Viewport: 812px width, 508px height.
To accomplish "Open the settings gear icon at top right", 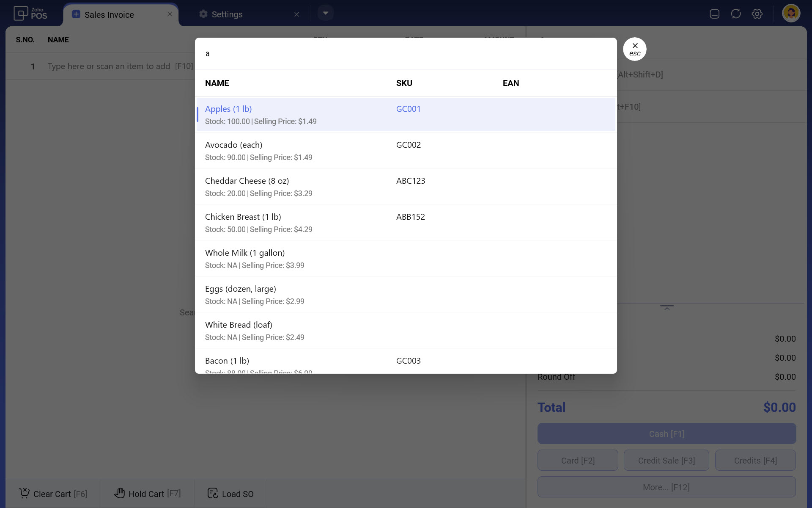I will 757,14.
